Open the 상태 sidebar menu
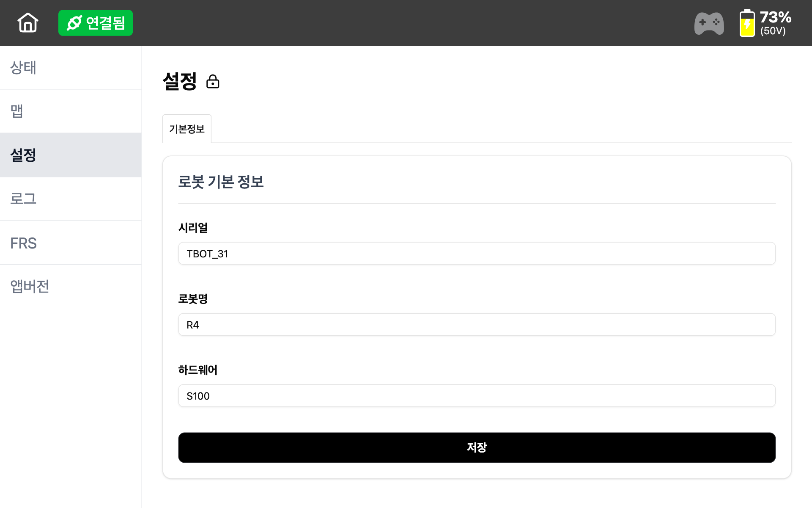The width and height of the screenshot is (812, 508). [71, 68]
